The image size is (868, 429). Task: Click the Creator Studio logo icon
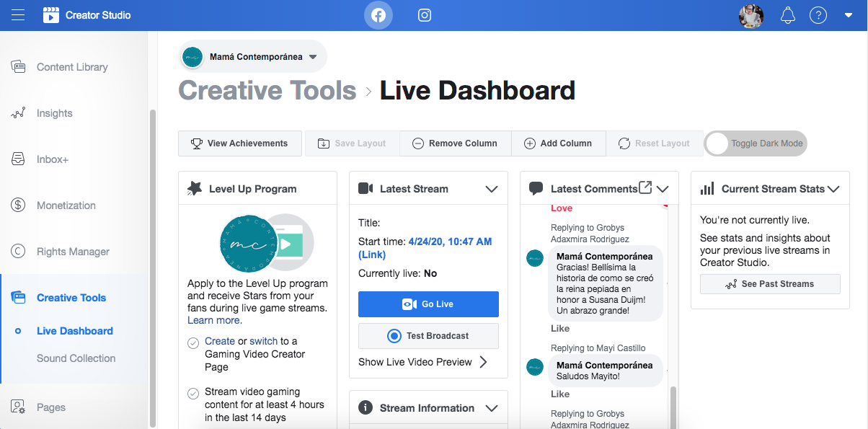[x=50, y=15]
